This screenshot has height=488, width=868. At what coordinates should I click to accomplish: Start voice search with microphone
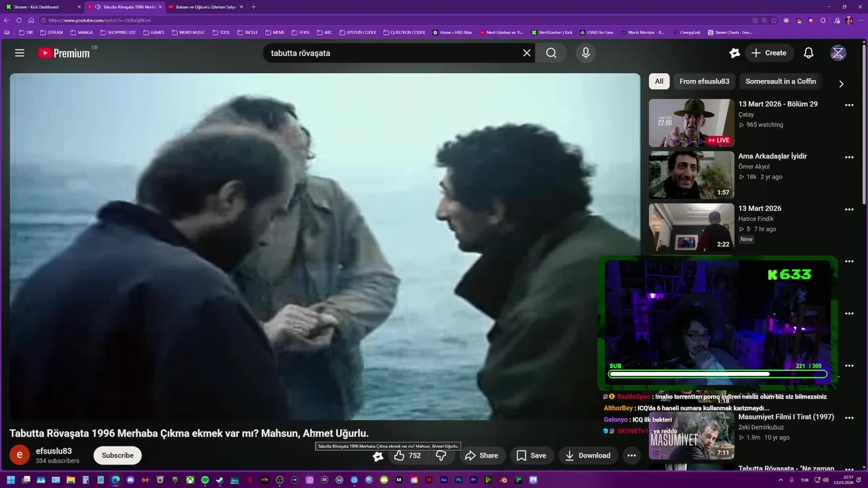click(586, 53)
